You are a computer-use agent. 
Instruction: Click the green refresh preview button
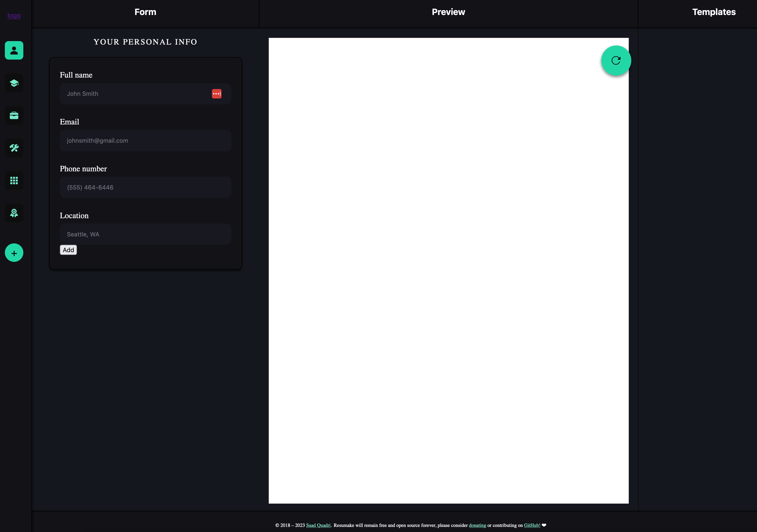coord(616,60)
